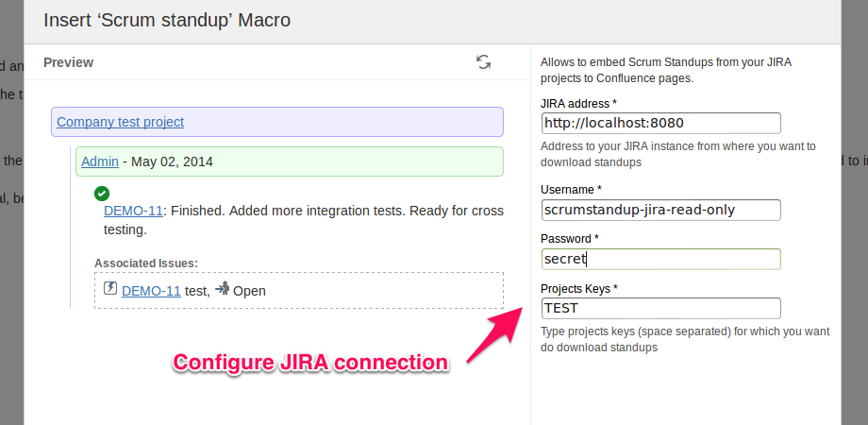Focus the Projects Keys field
Viewport: 868px width, 425px height.
[661, 308]
